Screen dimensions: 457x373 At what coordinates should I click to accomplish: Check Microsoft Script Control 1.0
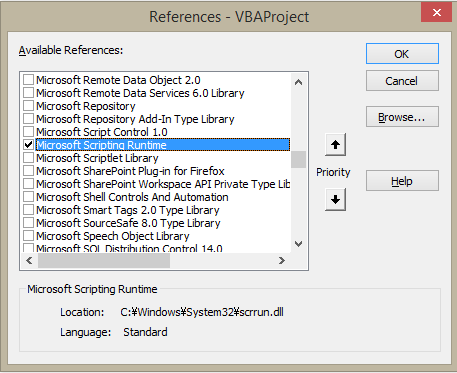coord(28,132)
